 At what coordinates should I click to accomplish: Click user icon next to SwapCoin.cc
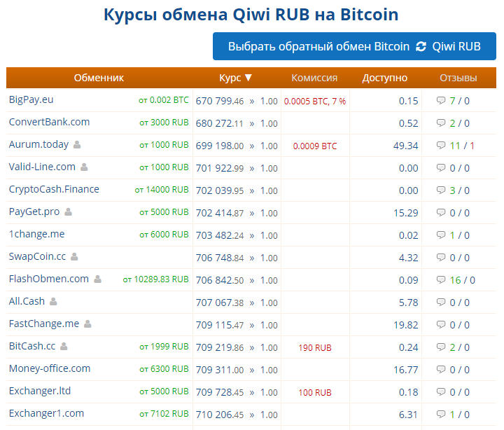74,256
